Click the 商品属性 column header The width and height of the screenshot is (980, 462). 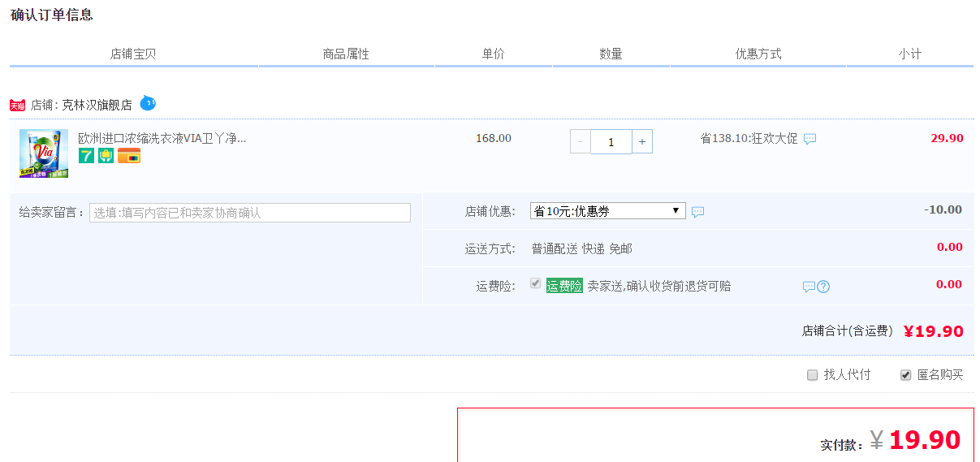click(x=346, y=54)
